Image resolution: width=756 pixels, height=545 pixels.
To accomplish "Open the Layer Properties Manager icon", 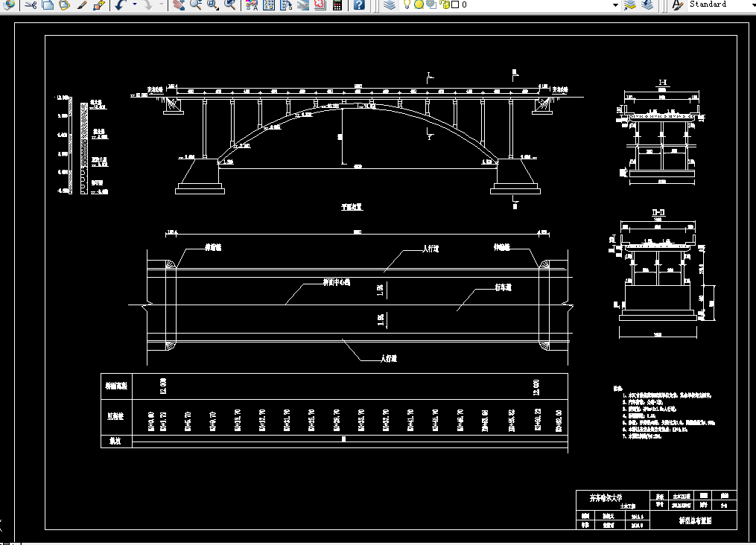I will point(390,4).
